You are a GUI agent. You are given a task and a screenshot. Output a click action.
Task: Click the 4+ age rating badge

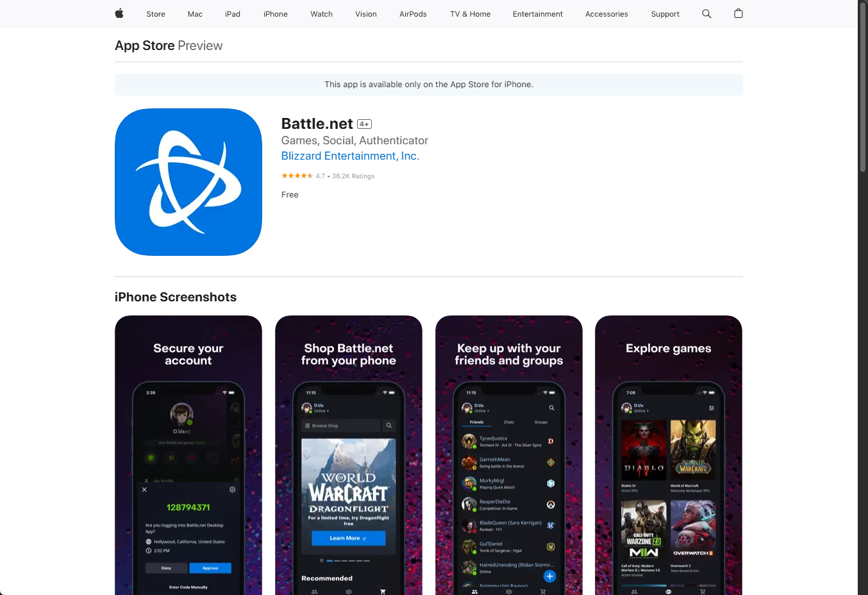[x=364, y=124]
